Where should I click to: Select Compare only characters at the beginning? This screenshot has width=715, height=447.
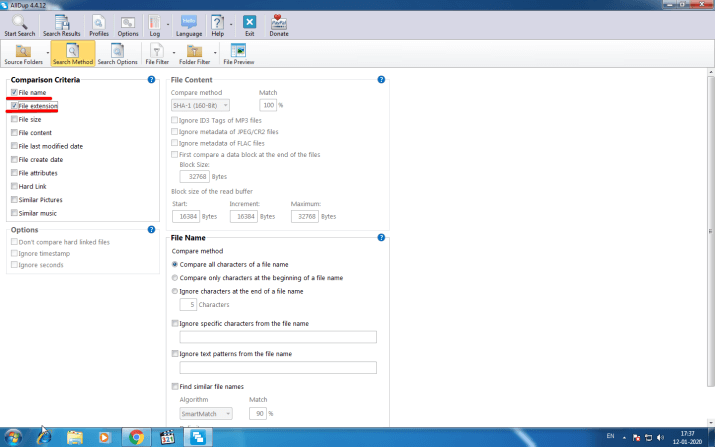[175, 277]
